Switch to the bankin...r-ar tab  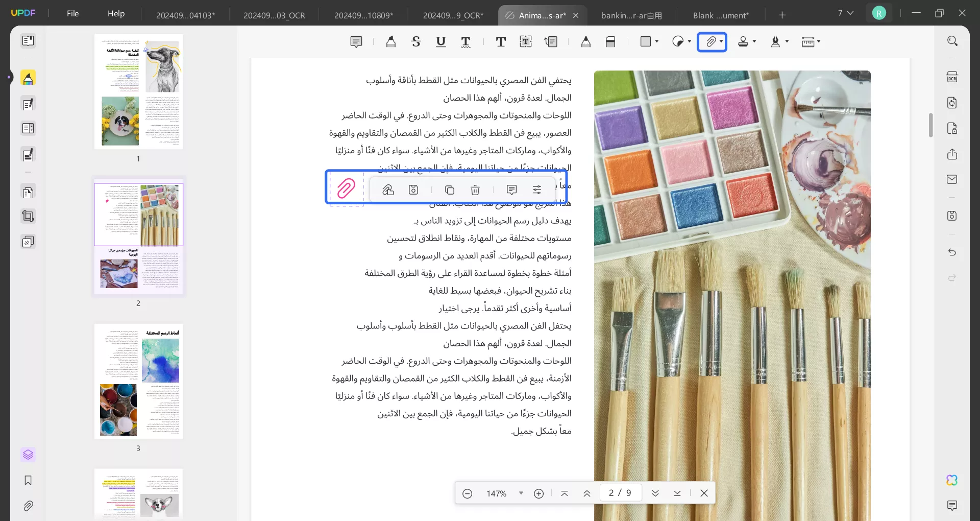coord(631,15)
